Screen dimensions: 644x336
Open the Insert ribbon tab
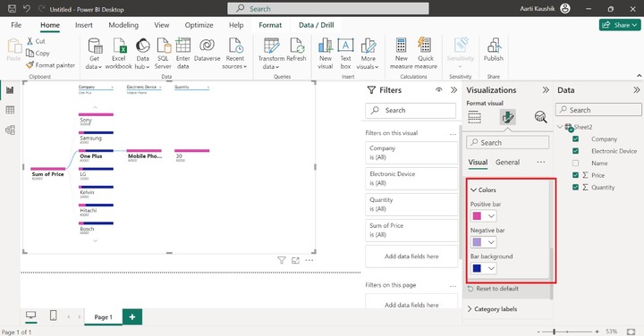84,25
